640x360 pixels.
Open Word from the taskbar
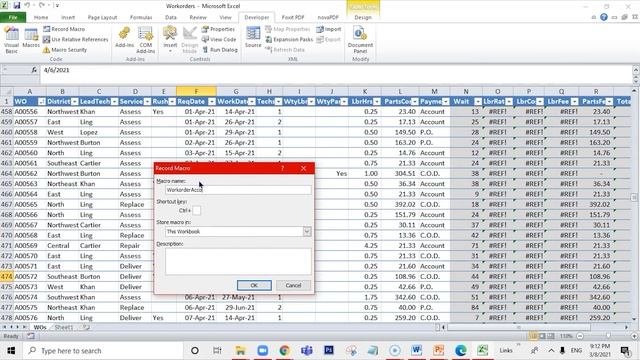pyautogui.click(x=416, y=351)
